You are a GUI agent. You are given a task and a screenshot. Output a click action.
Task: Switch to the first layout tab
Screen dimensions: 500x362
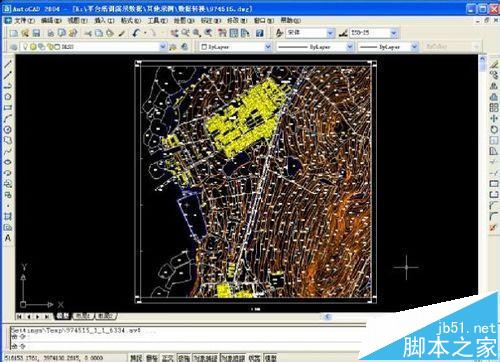[83, 316]
